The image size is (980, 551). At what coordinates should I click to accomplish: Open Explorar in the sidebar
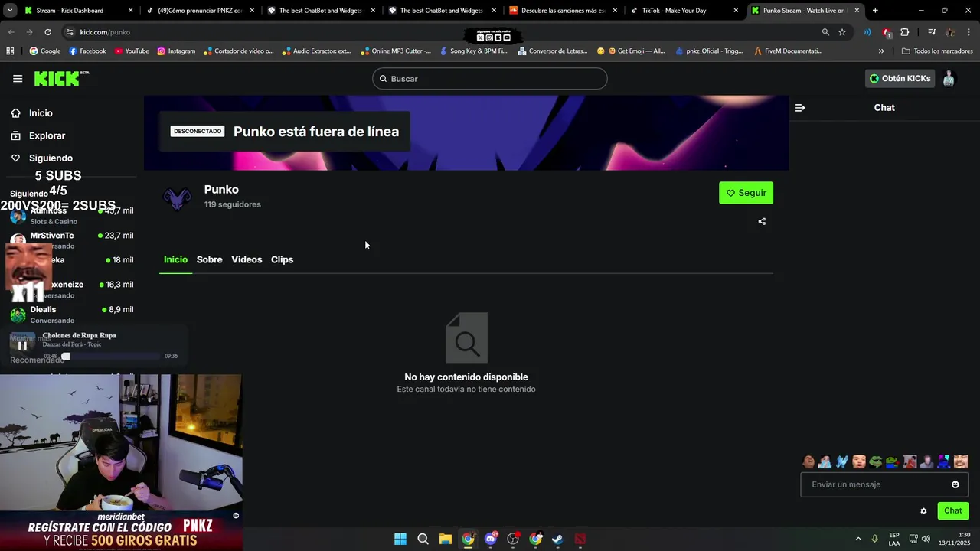tap(47, 135)
